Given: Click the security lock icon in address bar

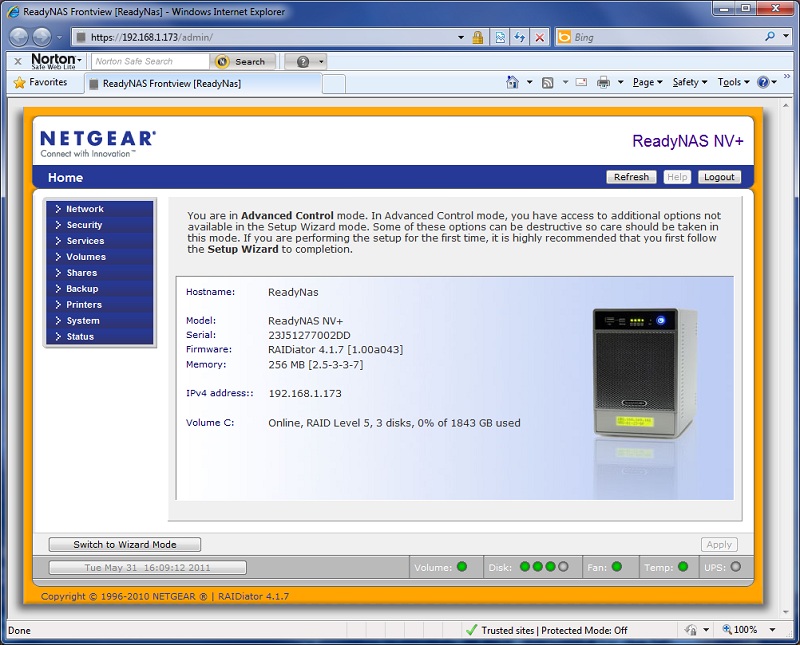Looking at the screenshot, I should (x=478, y=37).
